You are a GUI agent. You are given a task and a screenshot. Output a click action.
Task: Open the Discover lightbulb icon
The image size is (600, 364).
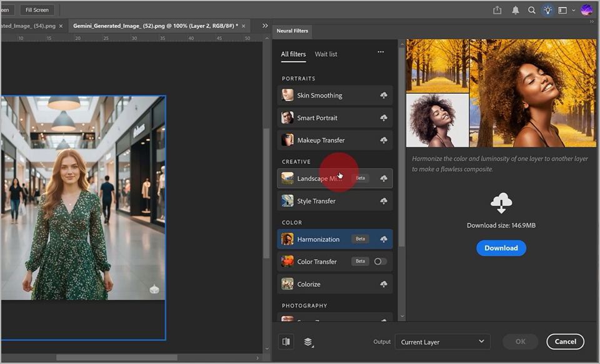click(x=547, y=10)
